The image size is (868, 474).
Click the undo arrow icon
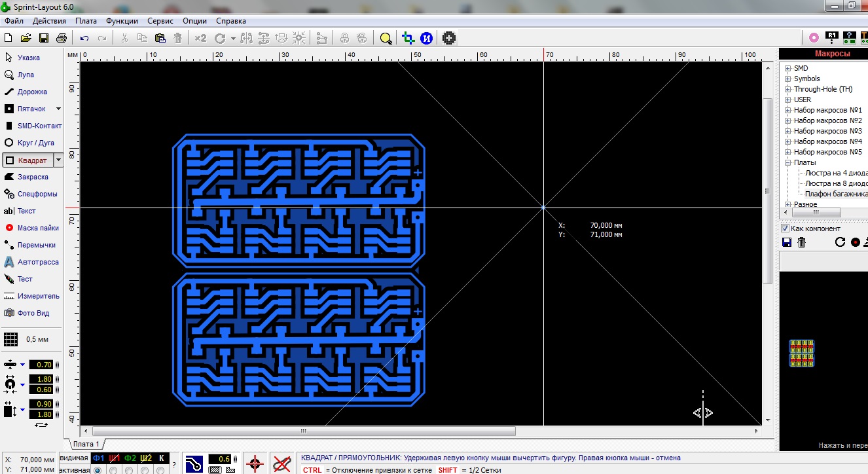point(84,38)
